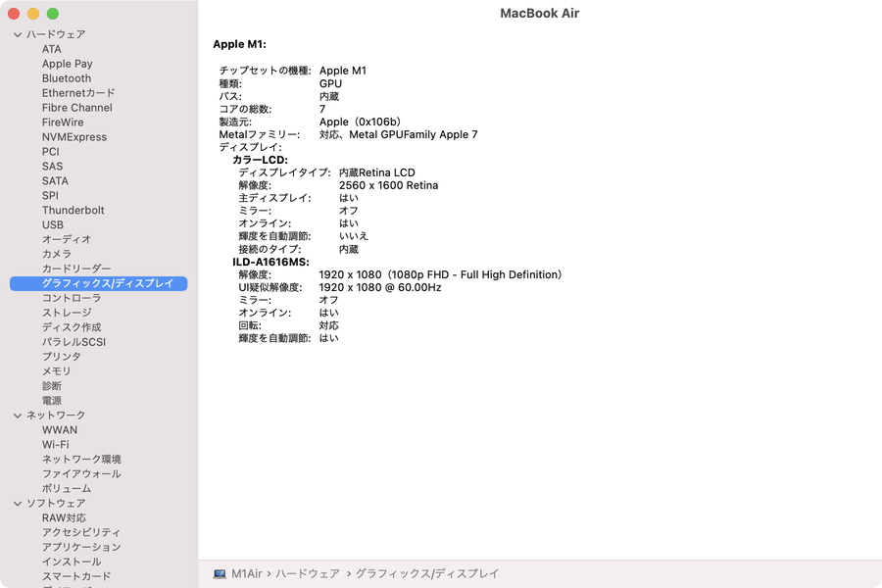Screen dimensions: 882x588
Task: Select ネットワーク環境 in the sidebar
Action: coord(81,460)
